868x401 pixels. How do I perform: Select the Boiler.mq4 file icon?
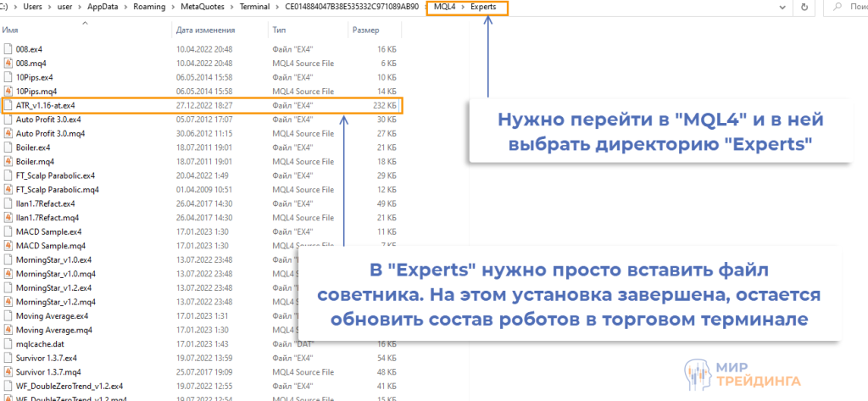click(9, 162)
